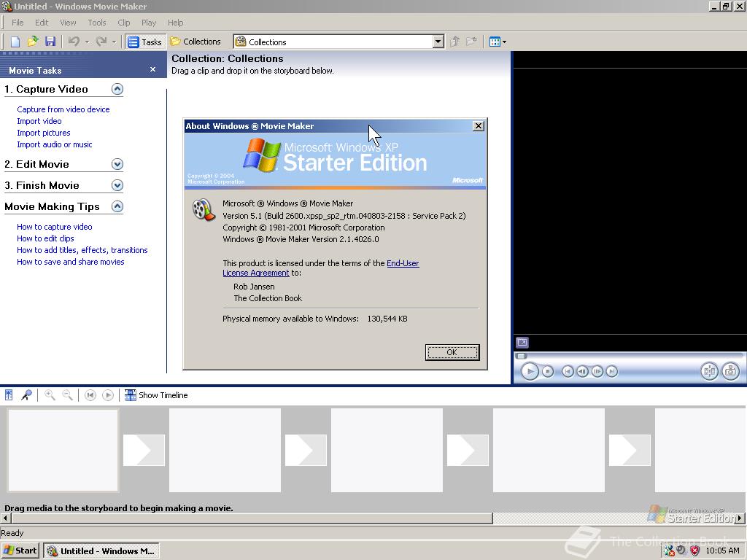Open the Clip menu

point(124,23)
